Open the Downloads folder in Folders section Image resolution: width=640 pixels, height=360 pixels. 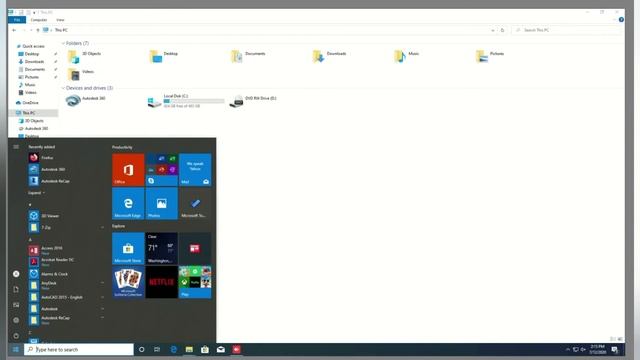coord(330,56)
